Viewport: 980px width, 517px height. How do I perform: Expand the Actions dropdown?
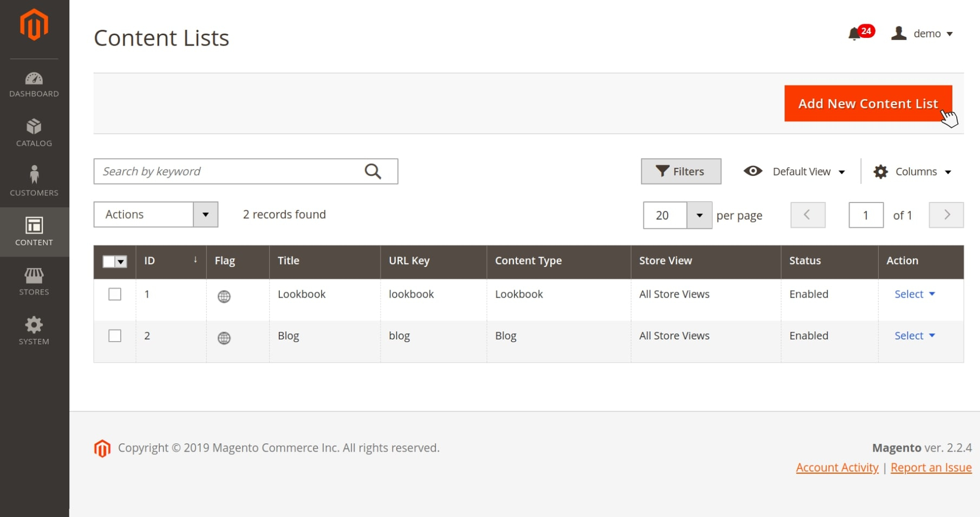point(156,214)
